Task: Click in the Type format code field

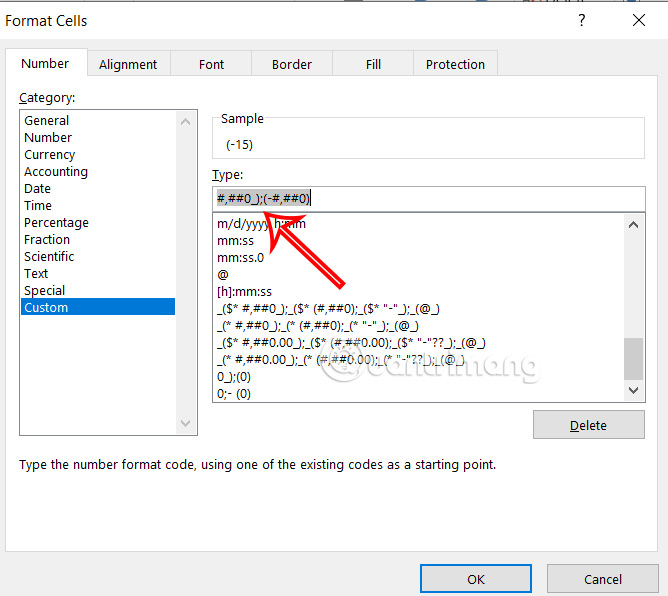Action: click(429, 199)
